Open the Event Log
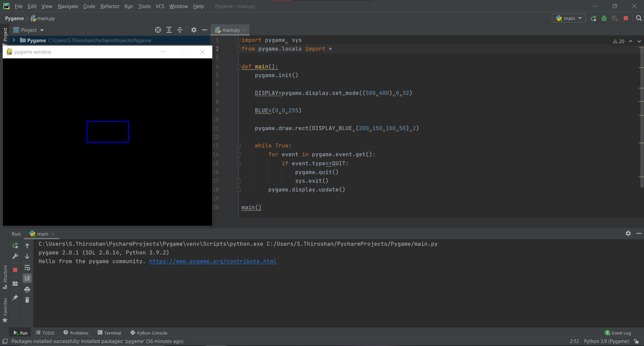 pyautogui.click(x=621, y=333)
